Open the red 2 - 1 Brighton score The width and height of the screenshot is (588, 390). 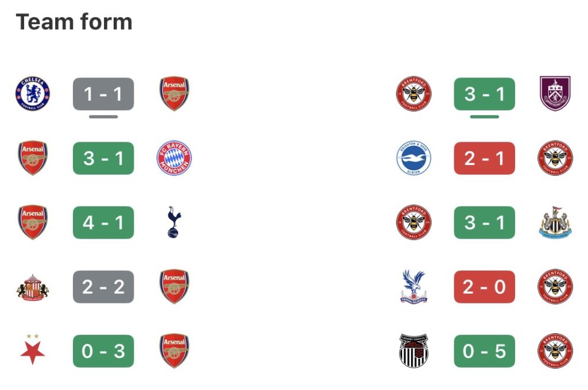click(485, 158)
